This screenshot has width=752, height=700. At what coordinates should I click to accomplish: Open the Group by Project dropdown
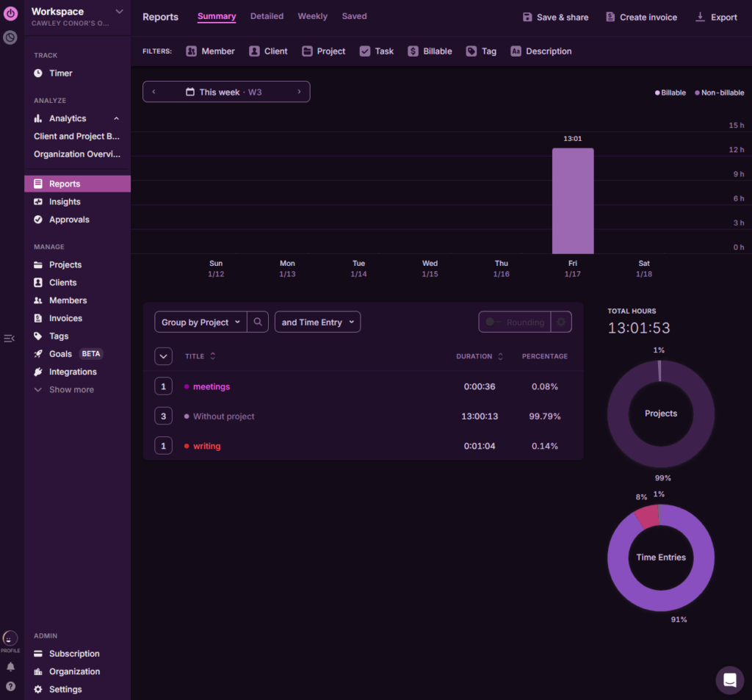200,322
